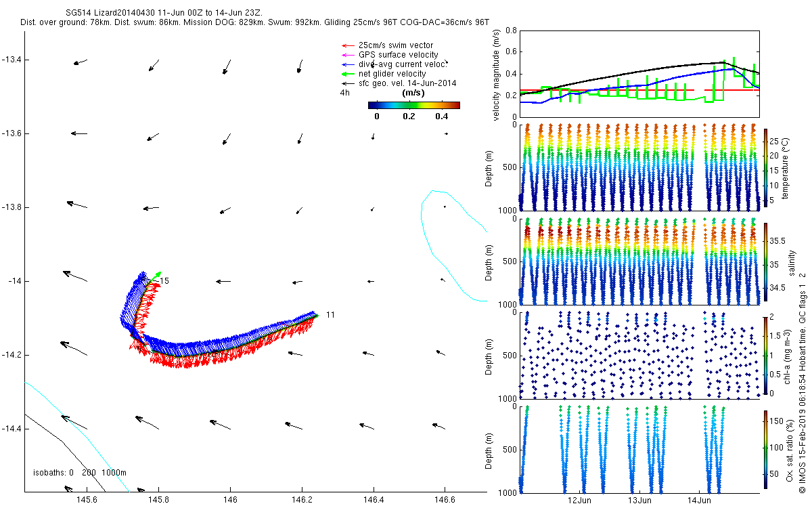812x508 pixels.
Task: Click the magenta arrow icon beside GPS surface velocity
Action: [x=348, y=55]
